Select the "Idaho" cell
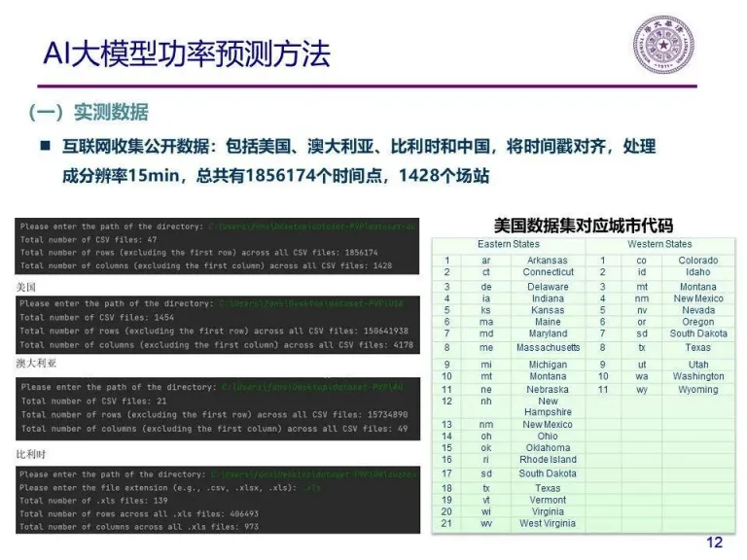 [698, 272]
